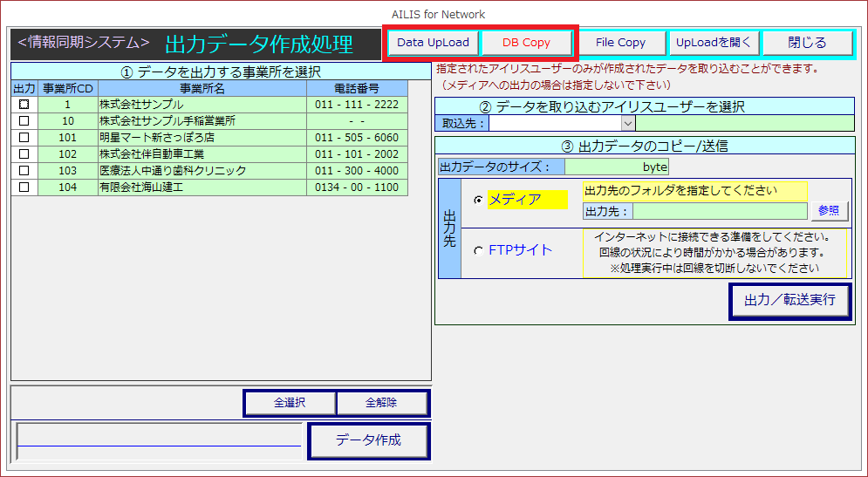Click 全解除 to deselect all

[382, 403]
